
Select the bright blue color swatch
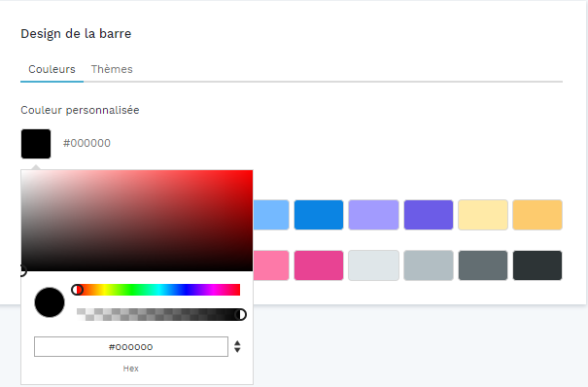click(319, 215)
